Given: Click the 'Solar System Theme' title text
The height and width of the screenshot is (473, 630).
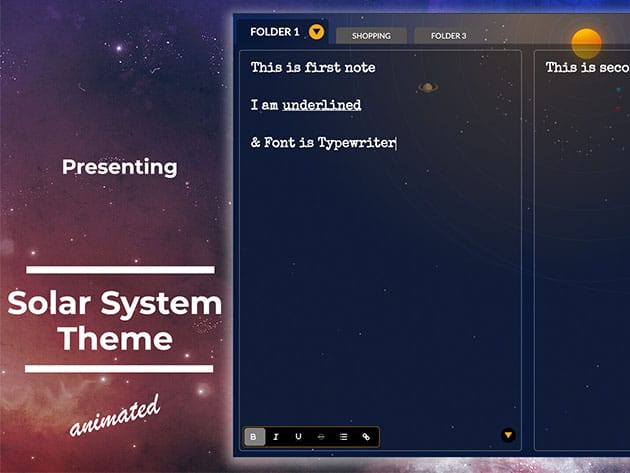Looking at the screenshot, I should pyautogui.click(x=115, y=320).
